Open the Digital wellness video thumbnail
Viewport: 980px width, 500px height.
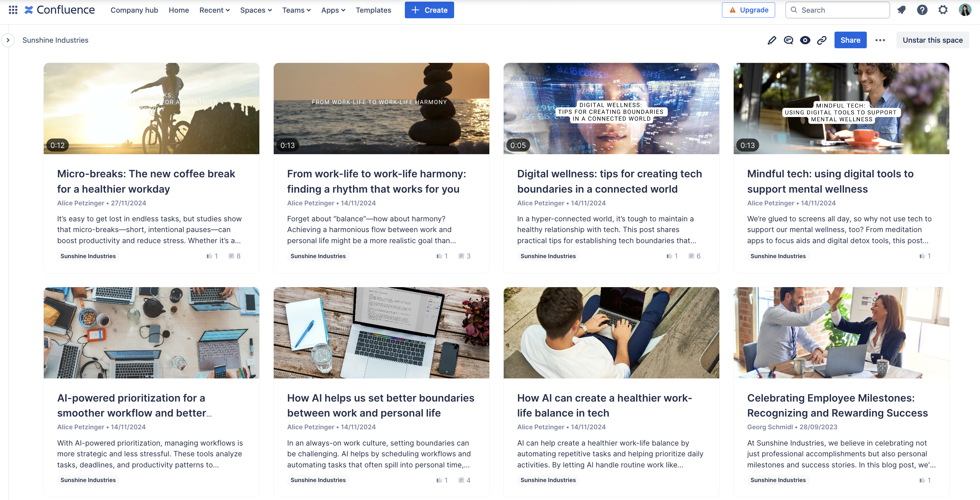tap(611, 108)
